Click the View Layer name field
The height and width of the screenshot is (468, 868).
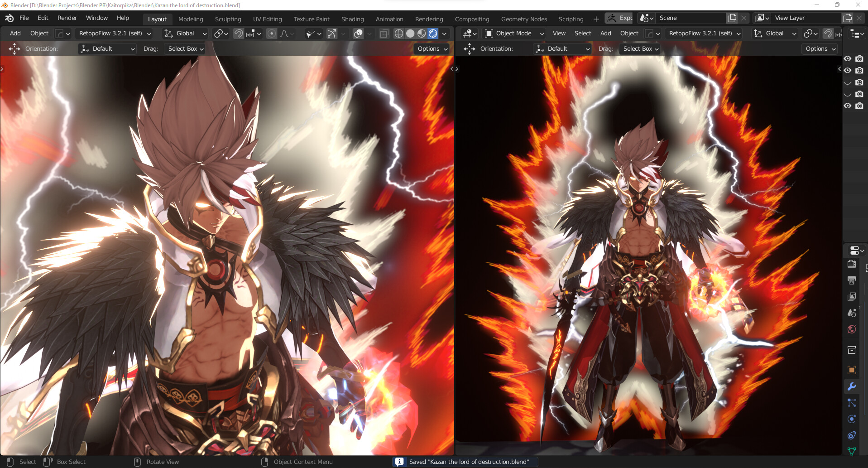807,18
